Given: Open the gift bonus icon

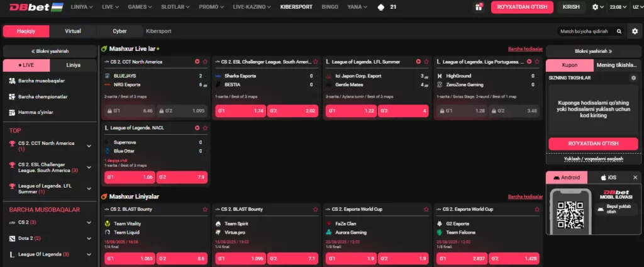Looking at the screenshot, I should 478,7.
